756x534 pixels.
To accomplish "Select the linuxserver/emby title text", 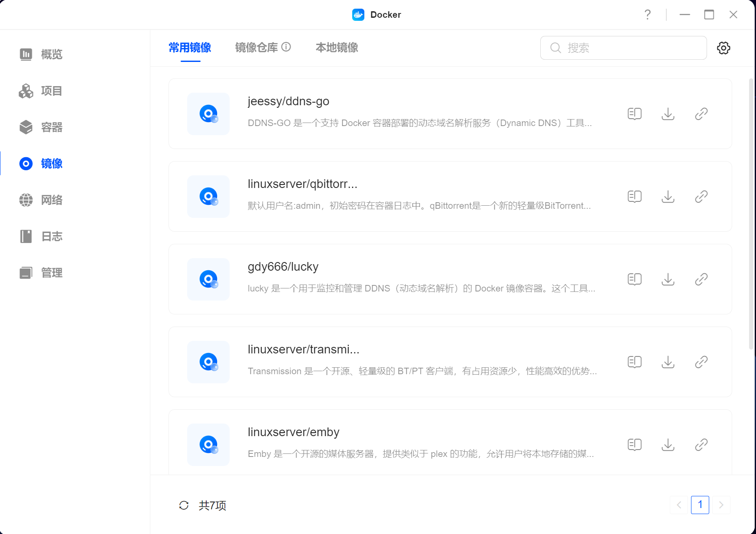I will [x=293, y=432].
